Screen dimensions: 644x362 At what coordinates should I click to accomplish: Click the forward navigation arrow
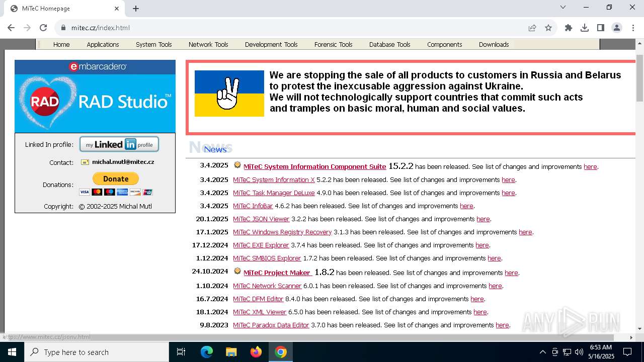tap(27, 28)
